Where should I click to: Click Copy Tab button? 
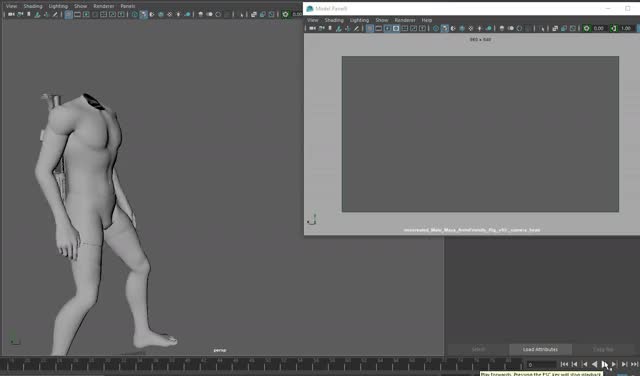coord(603,349)
